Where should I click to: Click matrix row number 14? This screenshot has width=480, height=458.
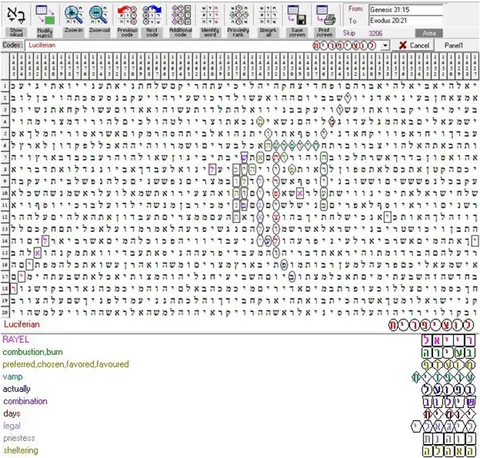coord(5,241)
